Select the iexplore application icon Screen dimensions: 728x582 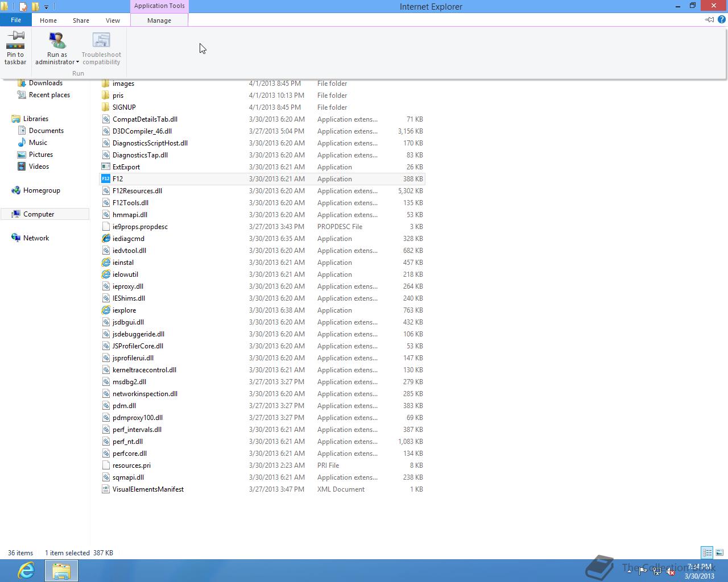105,310
